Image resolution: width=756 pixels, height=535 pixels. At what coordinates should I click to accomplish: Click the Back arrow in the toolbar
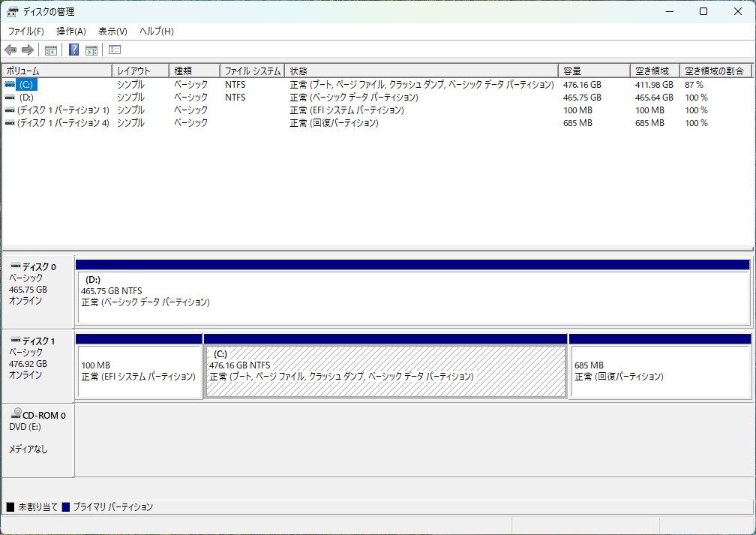(10, 50)
